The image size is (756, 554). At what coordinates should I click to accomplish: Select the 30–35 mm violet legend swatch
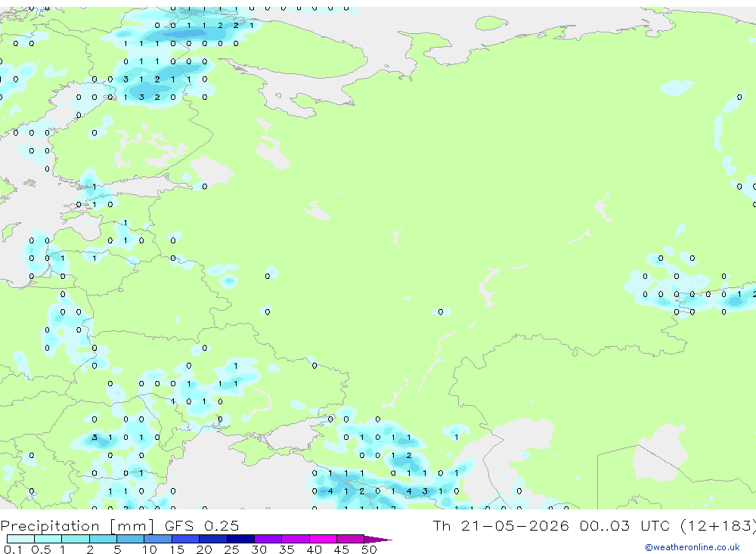point(268,539)
